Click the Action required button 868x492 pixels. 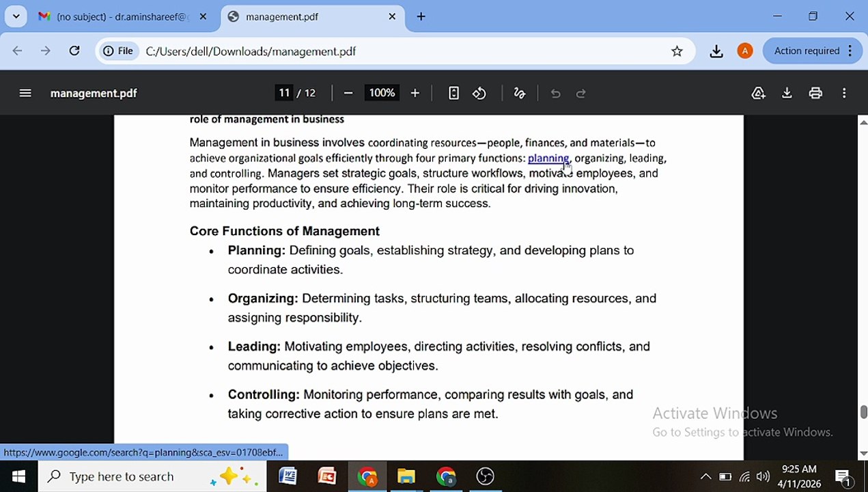(807, 51)
